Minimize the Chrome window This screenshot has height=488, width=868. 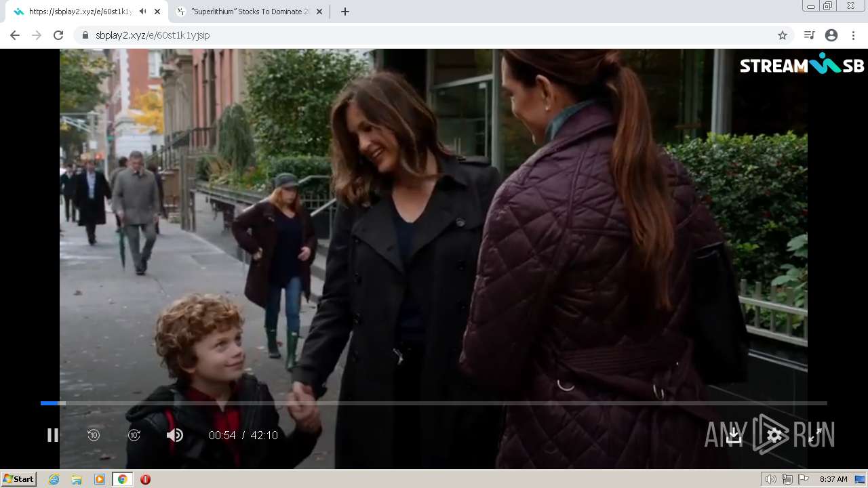click(810, 6)
